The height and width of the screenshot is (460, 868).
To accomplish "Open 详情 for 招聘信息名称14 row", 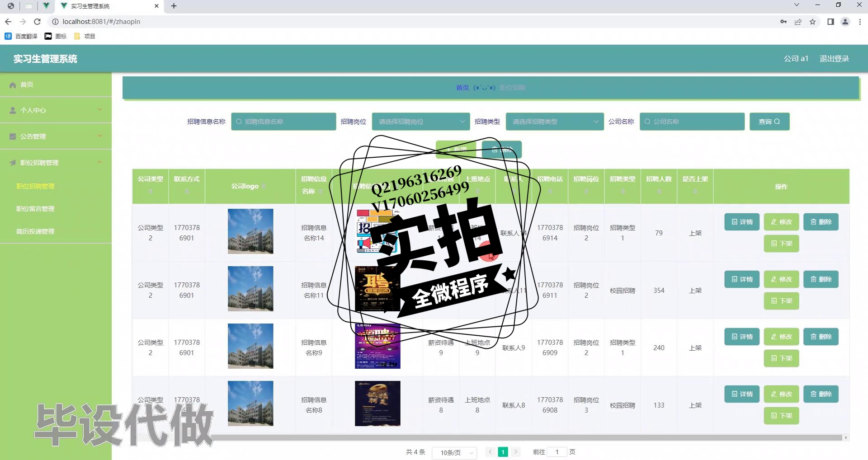I will 742,222.
